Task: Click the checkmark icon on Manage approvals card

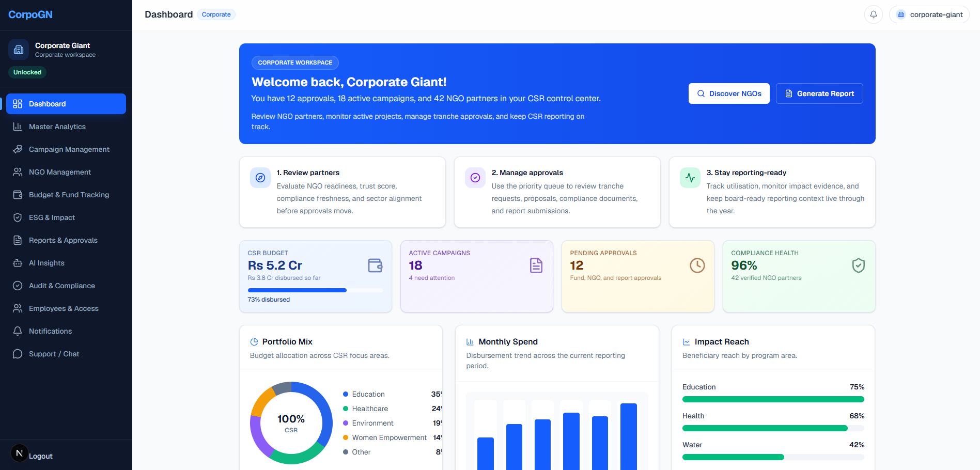Action: point(475,178)
